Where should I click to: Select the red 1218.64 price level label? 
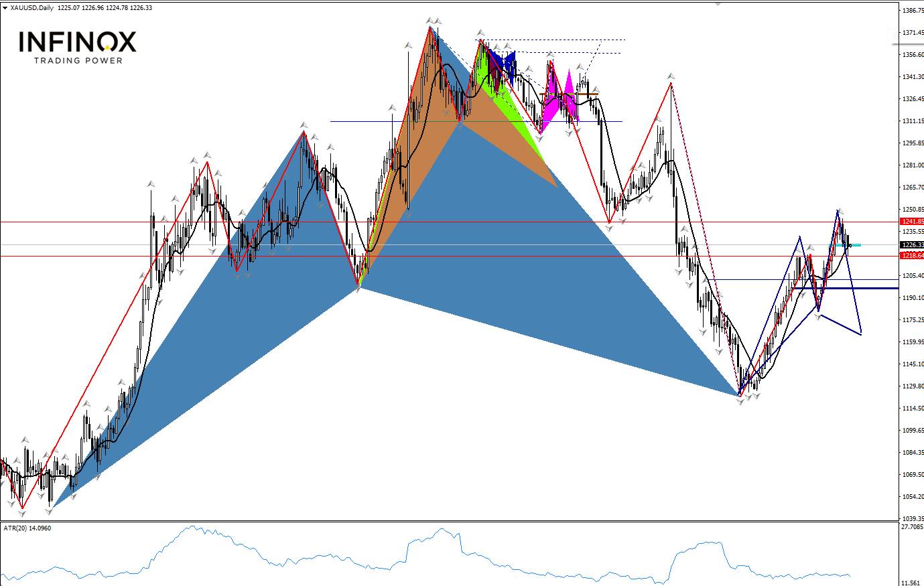tap(912, 256)
